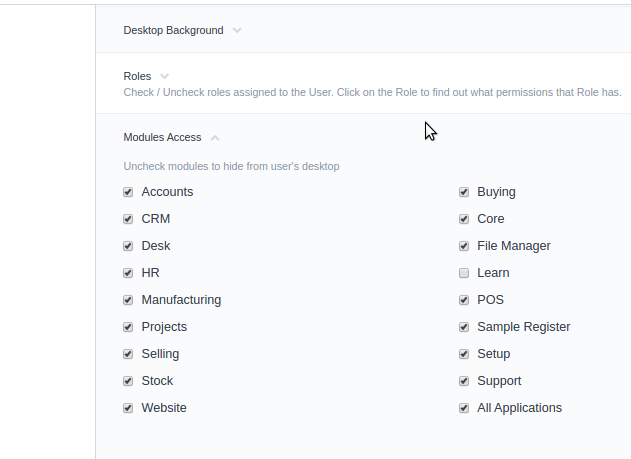Uncheck the Sample Register checkbox
Screen dimensions: 631x459
click(x=464, y=327)
